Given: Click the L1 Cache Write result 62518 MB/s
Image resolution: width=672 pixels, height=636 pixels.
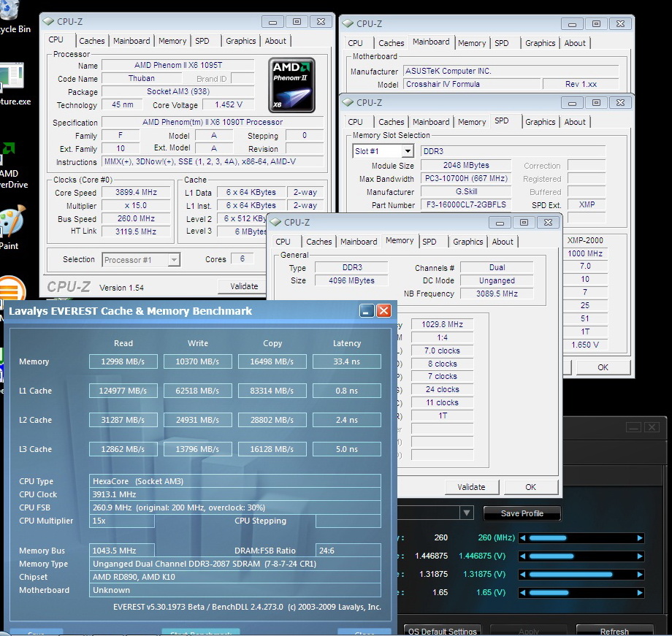Looking at the screenshot, I should (x=197, y=391).
